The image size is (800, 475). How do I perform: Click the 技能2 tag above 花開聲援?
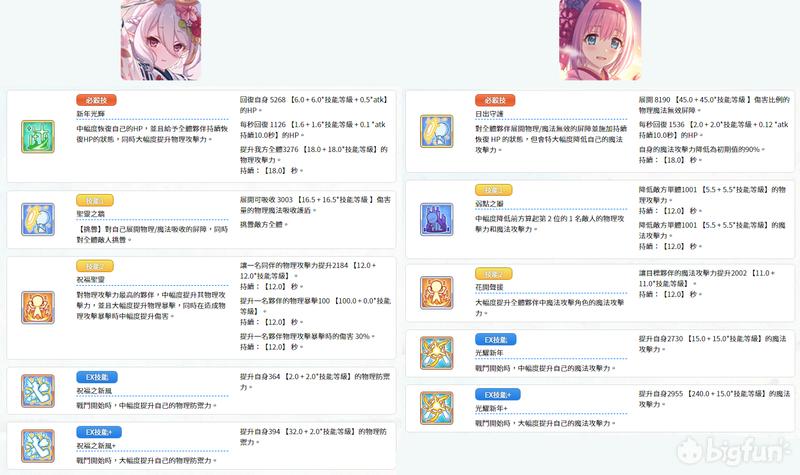[x=493, y=274]
